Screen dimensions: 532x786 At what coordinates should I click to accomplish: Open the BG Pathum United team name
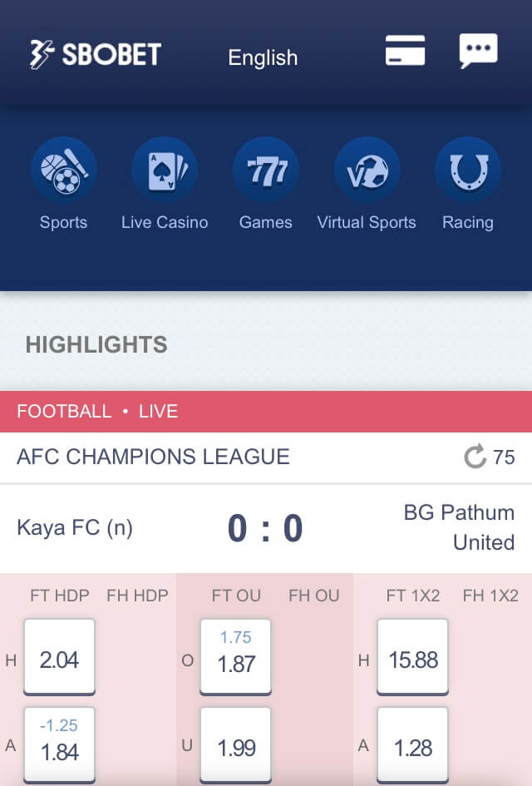459,527
